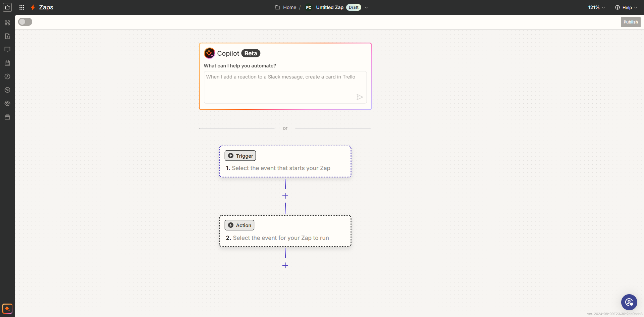Click the Publish button
Viewport: 644px width, 317px height.
tap(631, 22)
